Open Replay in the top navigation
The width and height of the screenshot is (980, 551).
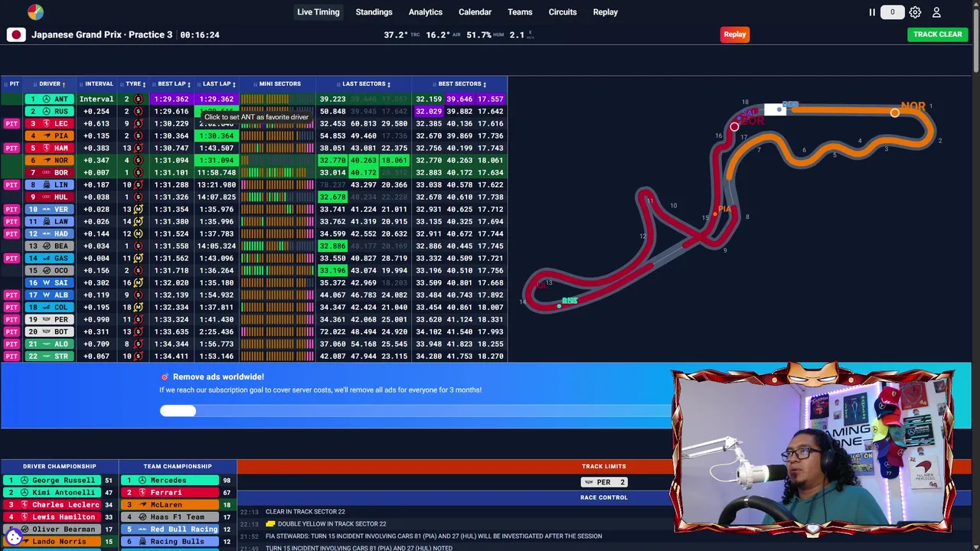tap(605, 12)
